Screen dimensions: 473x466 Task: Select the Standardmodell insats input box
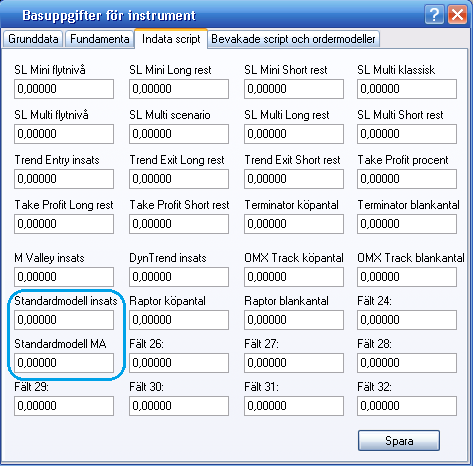tap(64, 320)
